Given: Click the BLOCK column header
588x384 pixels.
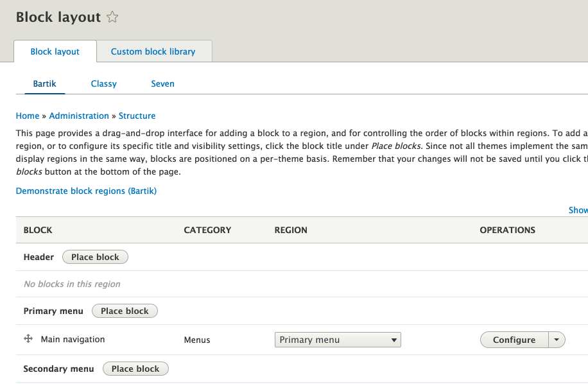Looking at the screenshot, I should click(x=38, y=229).
